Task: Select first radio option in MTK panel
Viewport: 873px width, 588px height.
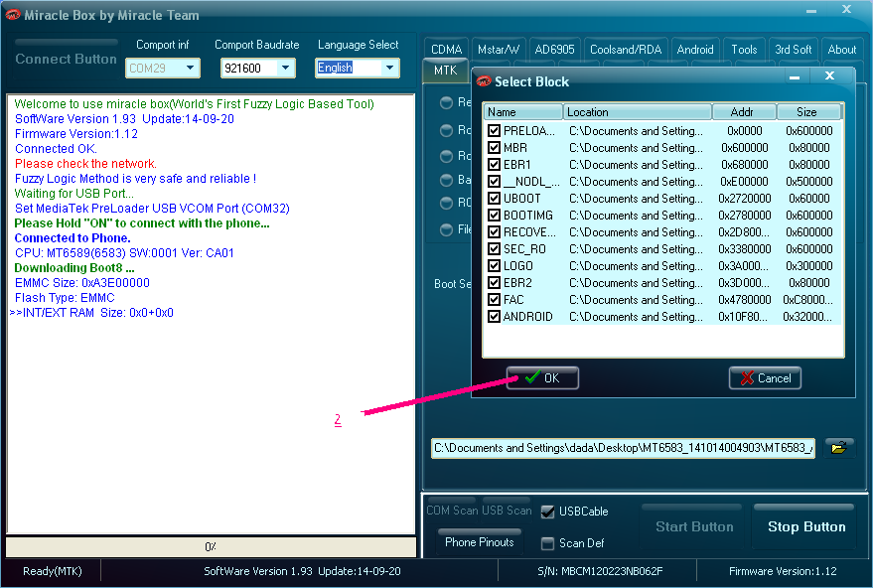Action: [446, 102]
